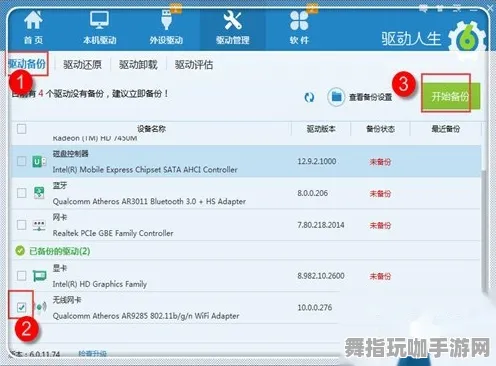This screenshot has height=366, width=496.
Task: Click the refresh arrows icon
Action: tap(309, 97)
